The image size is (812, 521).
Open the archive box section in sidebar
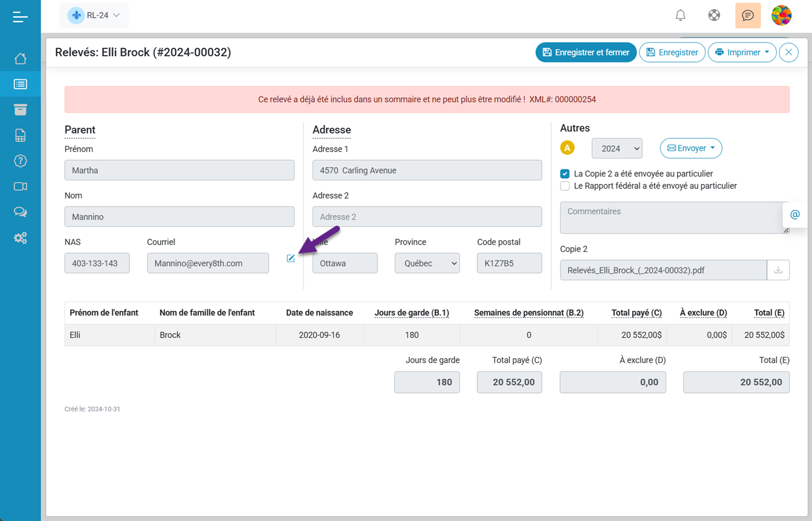click(x=20, y=109)
